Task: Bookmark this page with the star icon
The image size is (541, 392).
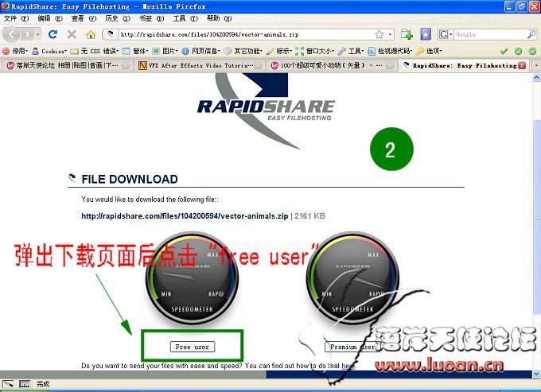Action: click(x=379, y=34)
